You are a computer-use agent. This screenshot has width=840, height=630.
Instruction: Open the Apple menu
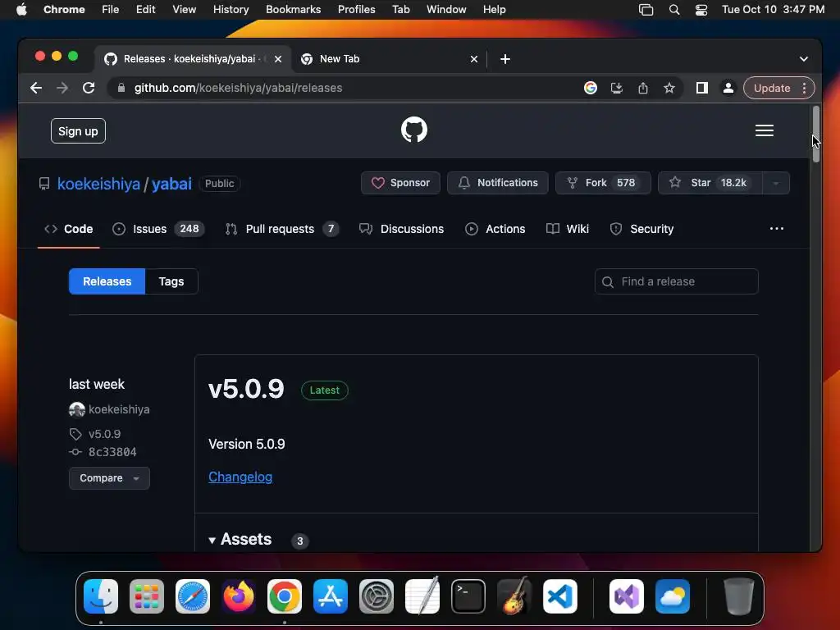(x=21, y=10)
